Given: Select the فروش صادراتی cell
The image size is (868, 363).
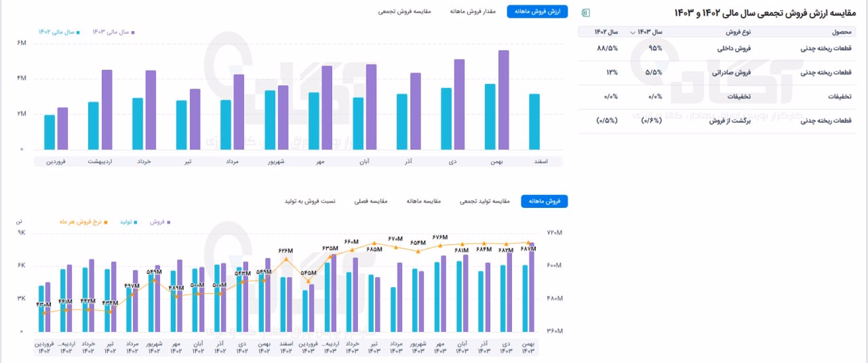Looking at the screenshot, I should 732,72.
